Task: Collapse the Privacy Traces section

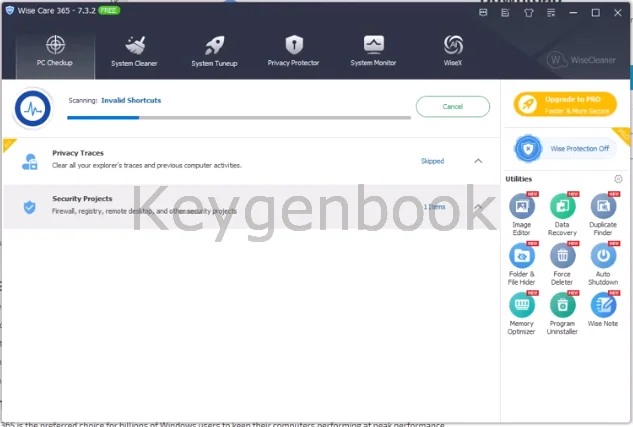Action: pos(478,160)
